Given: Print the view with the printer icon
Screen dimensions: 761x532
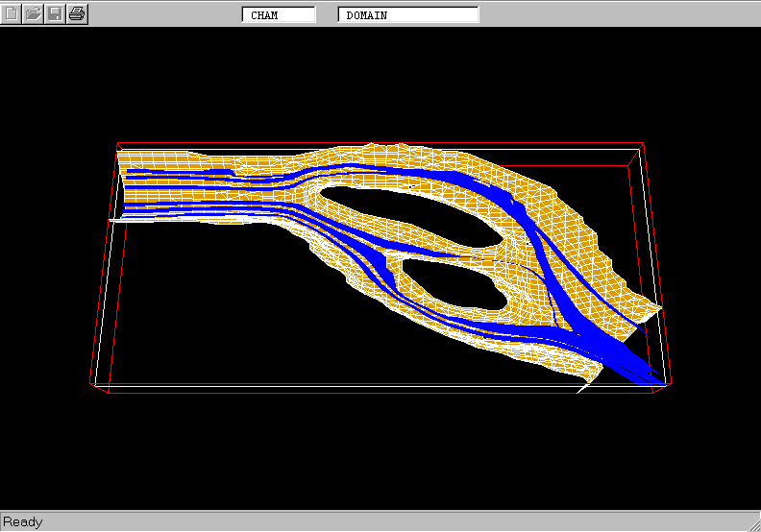Looking at the screenshot, I should 78,14.
